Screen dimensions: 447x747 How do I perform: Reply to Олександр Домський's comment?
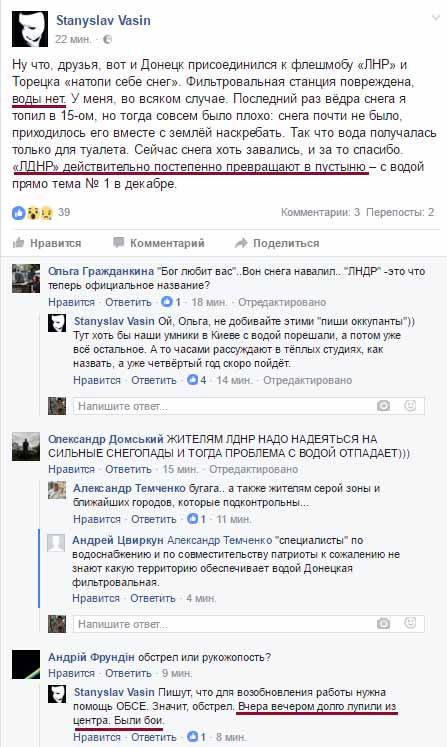[x=128, y=469]
